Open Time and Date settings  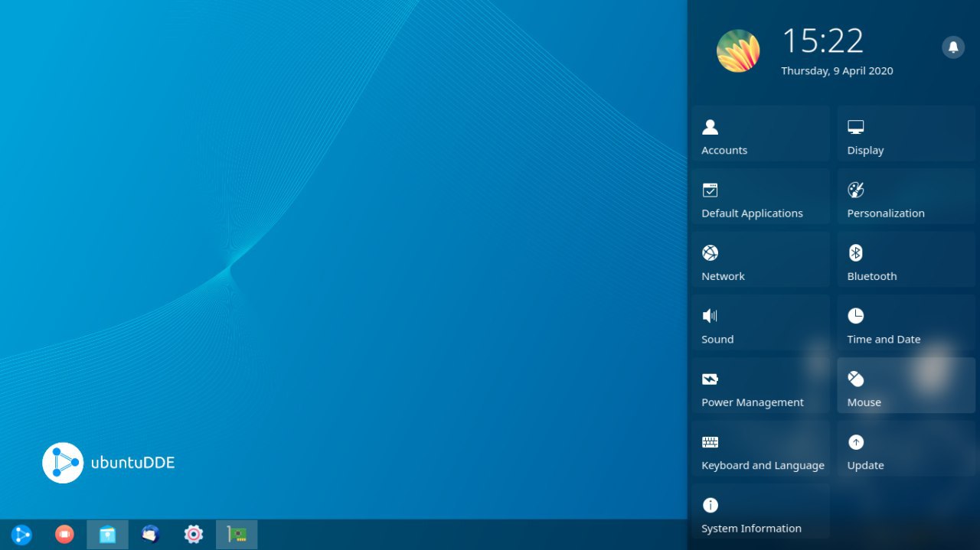[906, 323]
